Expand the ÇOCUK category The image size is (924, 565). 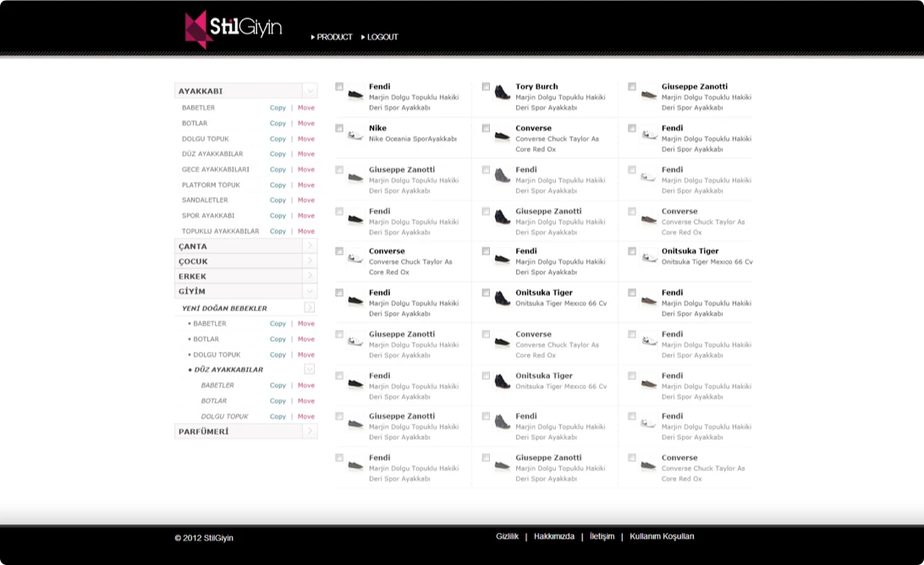pos(310,261)
